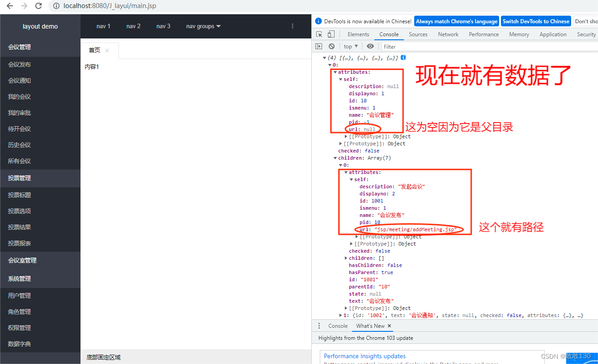Click Always match Chrome's language button
The width and height of the screenshot is (598, 364).
[x=457, y=21]
